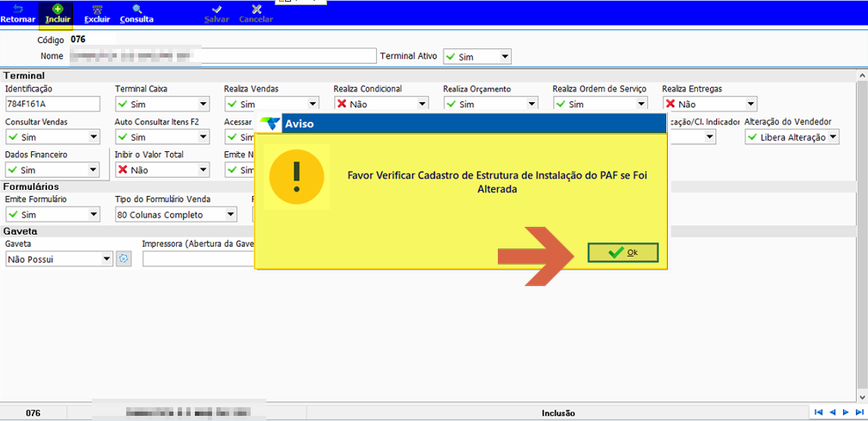Open the Consulta toolbar item

click(137, 15)
